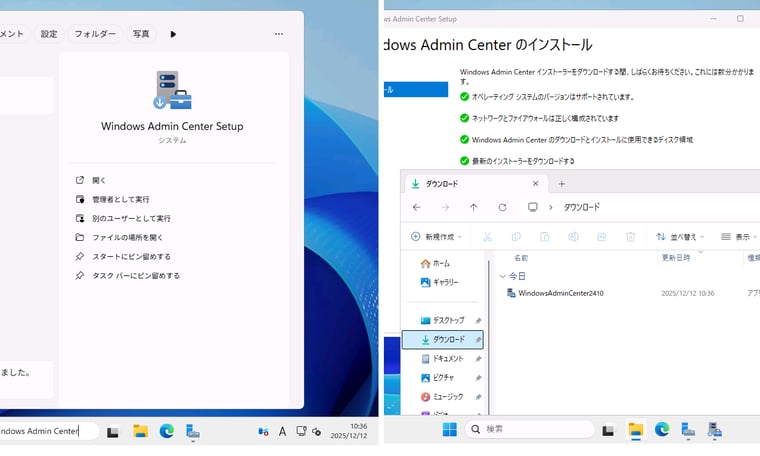This screenshot has width=760, height=456.
Task: Select the 設定 search filter
Action: tap(48, 34)
